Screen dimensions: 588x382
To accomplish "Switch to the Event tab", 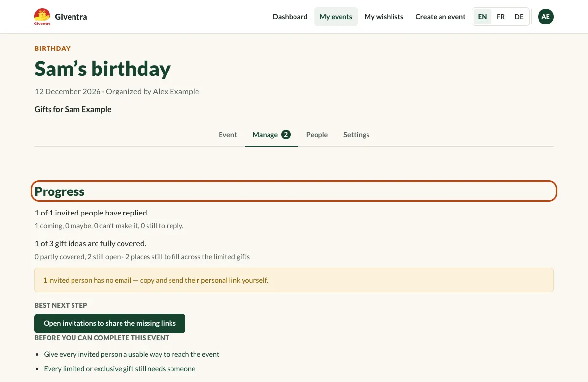I will [x=228, y=135].
